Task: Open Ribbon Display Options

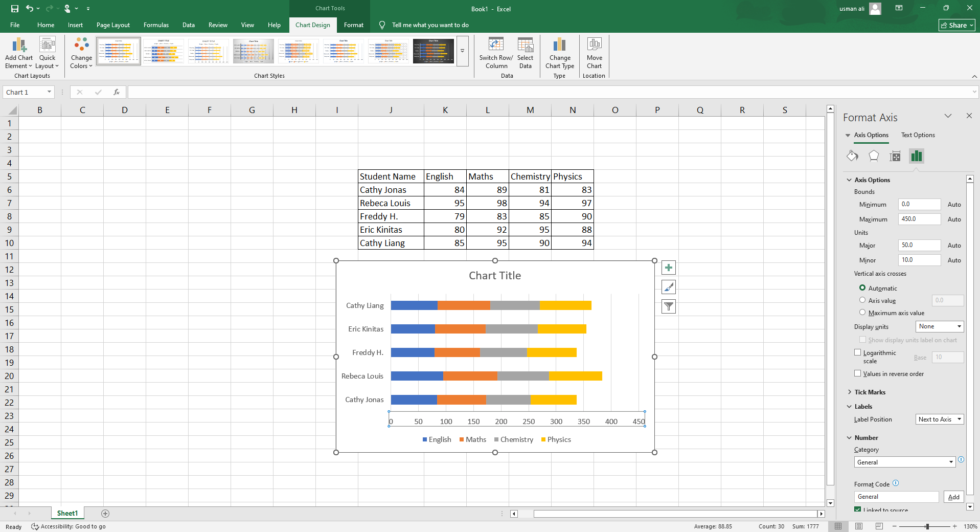Action: pyautogui.click(x=899, y=8)
